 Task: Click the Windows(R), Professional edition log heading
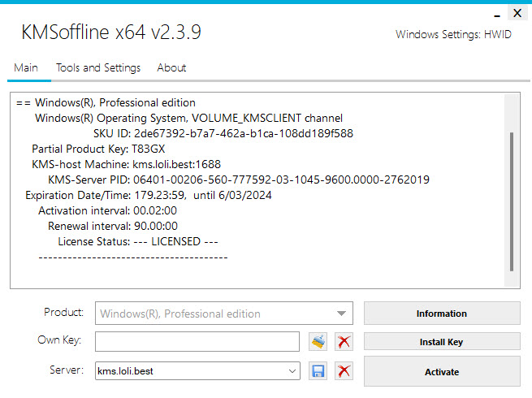click(x=115, y=102)
